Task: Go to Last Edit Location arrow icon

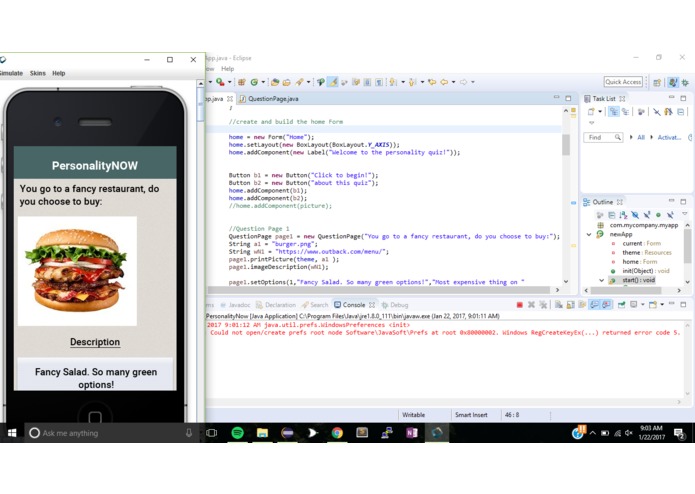Action: click(432, 82)
